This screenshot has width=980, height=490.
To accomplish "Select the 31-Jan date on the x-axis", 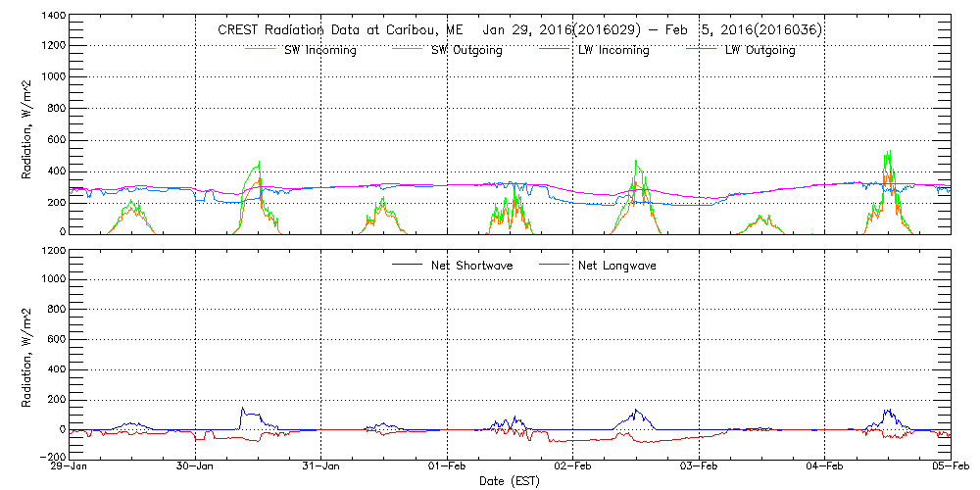I will coord(321,467).
